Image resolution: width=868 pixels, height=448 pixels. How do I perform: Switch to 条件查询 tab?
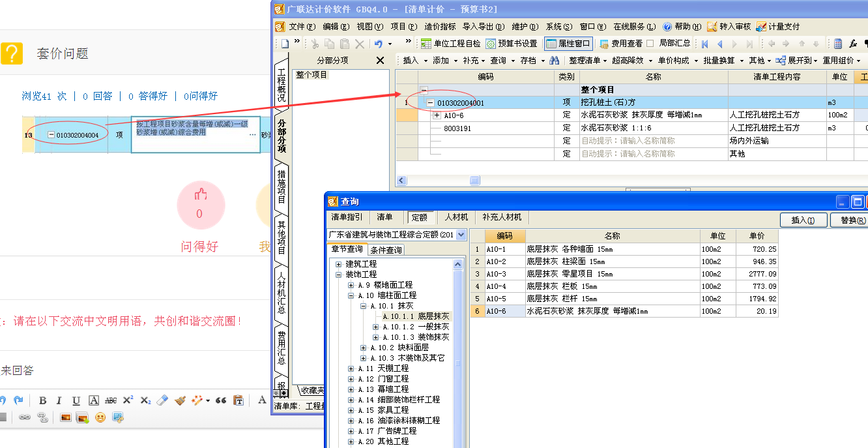tap(386, 249)
